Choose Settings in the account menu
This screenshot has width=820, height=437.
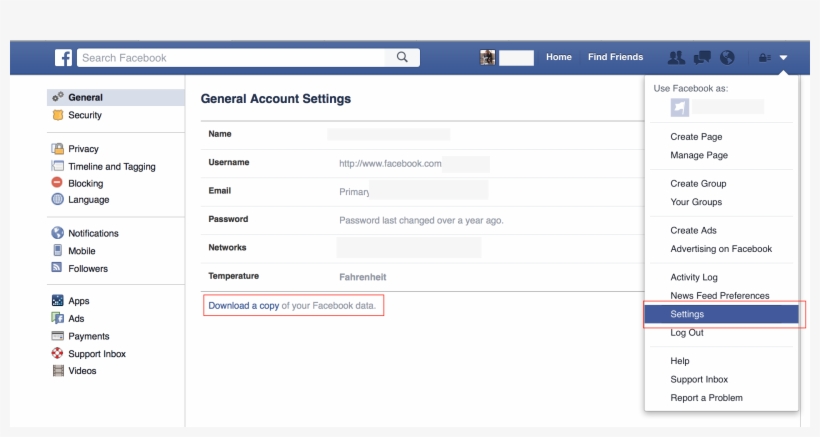pos(722,314)
